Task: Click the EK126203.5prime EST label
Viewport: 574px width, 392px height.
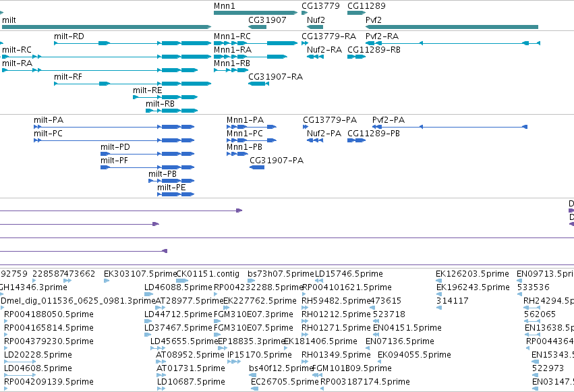Action: coord(472,274)
